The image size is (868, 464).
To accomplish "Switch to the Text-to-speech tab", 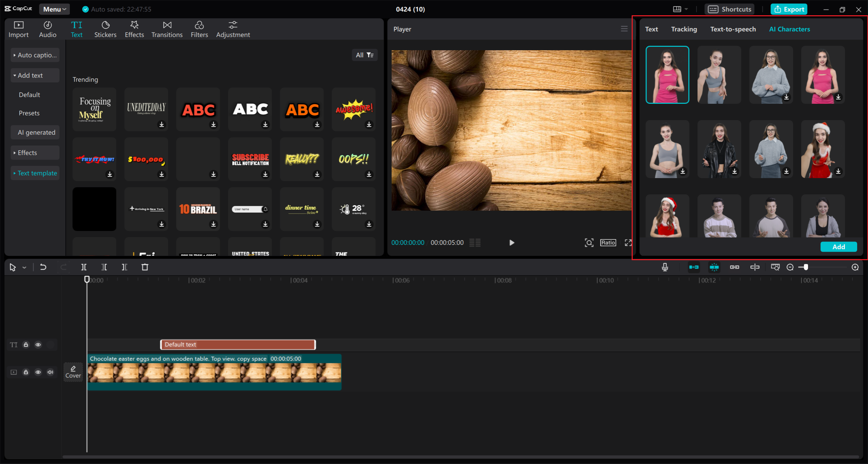I will coord(733,29).
